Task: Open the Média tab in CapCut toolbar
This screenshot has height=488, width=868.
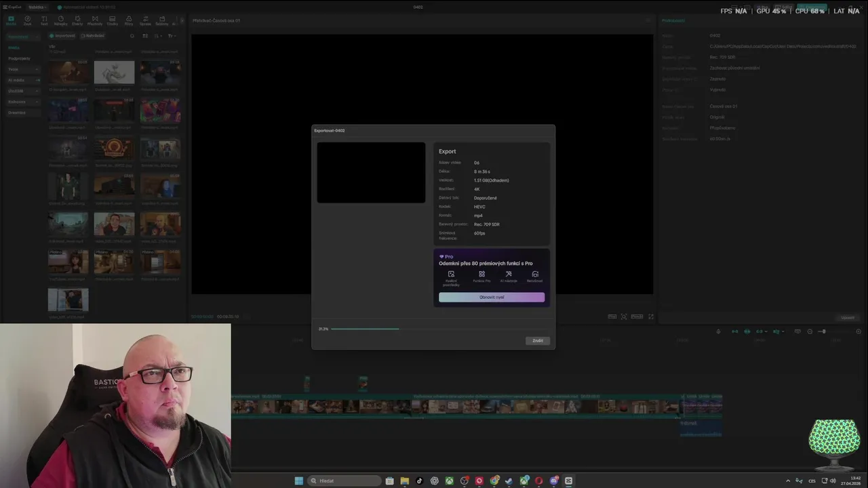Action: pyautogui.click(x=11, y=20)
